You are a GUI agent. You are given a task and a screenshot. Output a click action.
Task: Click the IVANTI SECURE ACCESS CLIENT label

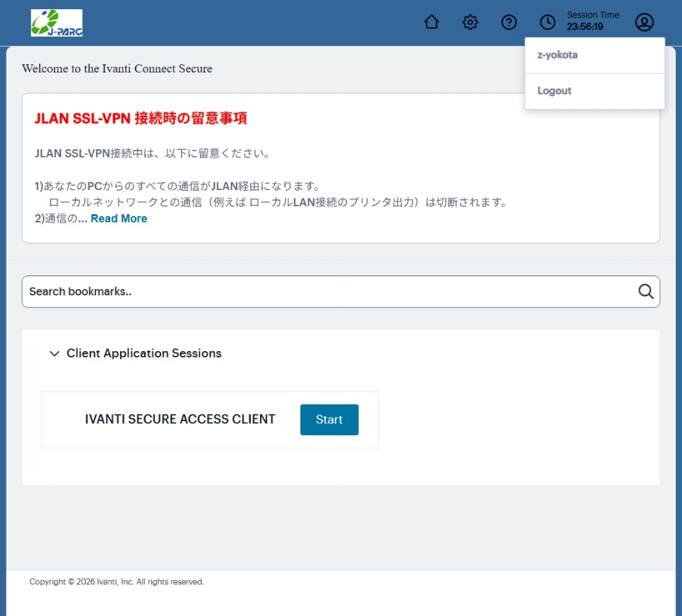click(x=180, y=420)
